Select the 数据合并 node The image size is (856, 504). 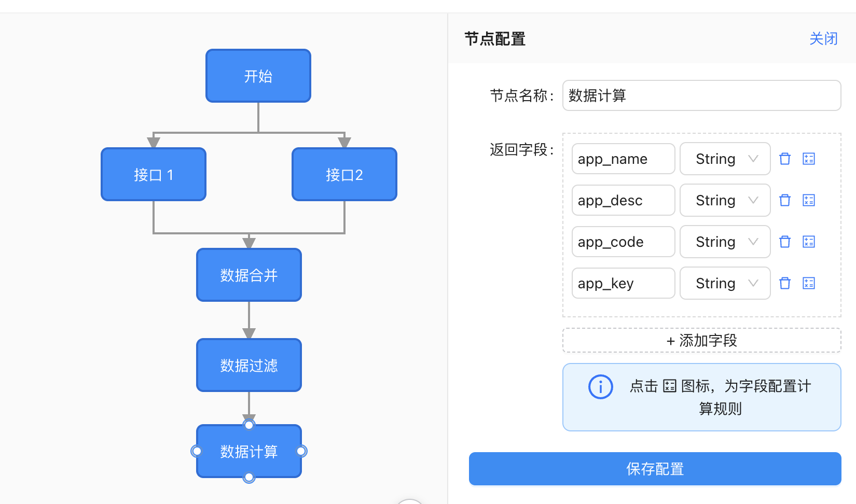coord(249,275)
